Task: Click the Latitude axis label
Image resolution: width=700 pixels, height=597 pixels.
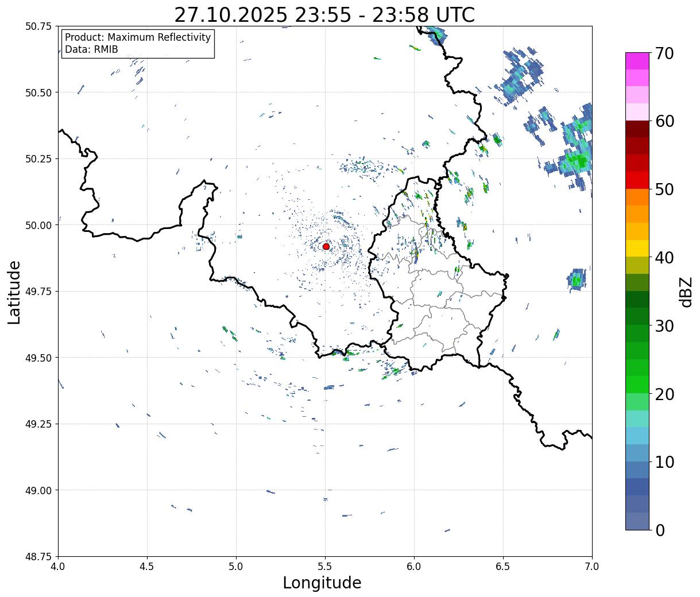Action: pos(14,292)
